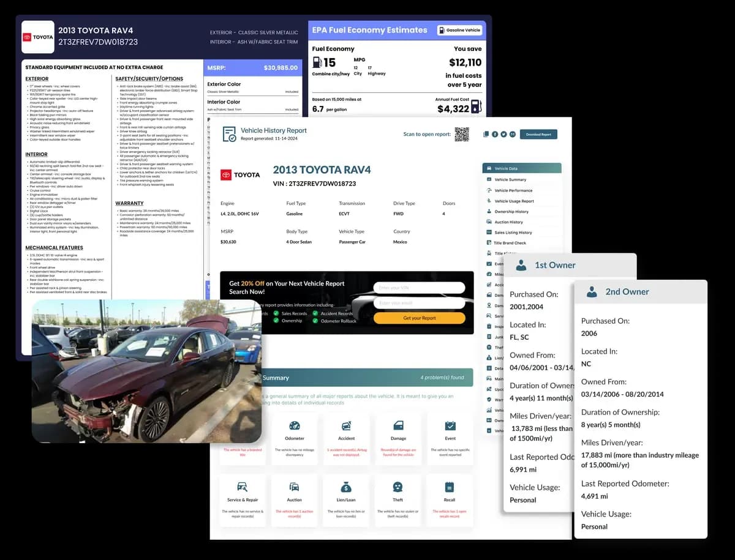The height and width of the screenshot is (560, 735).
Task: Click the Annual Fuel Cost pump icon
Action: point(476,107)
